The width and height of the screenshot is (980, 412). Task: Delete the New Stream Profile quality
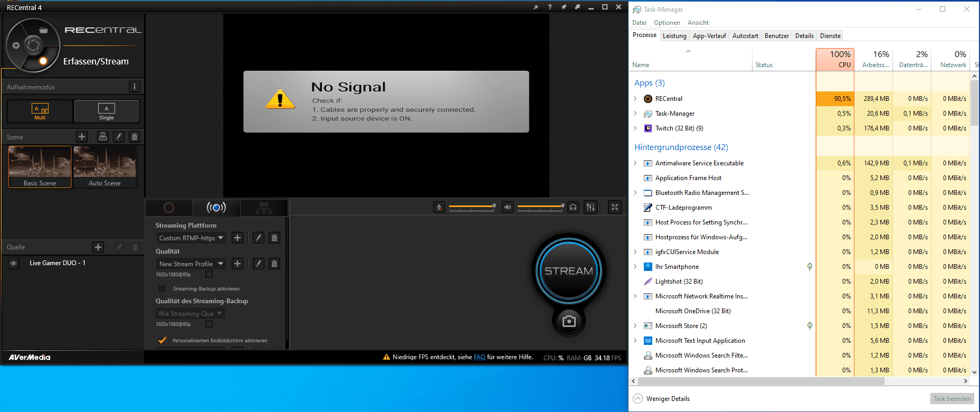point(274,264)
